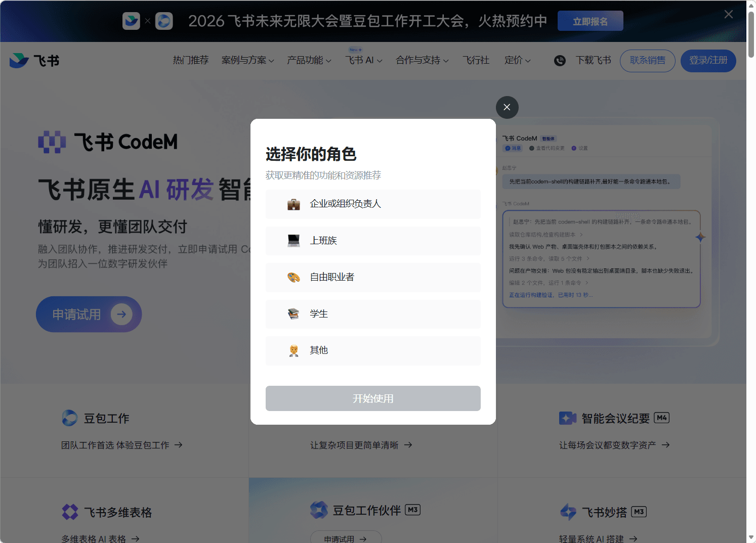756x543 pixels.
Task: Click the 立即报名 banner button
Action: pos(590,21)
